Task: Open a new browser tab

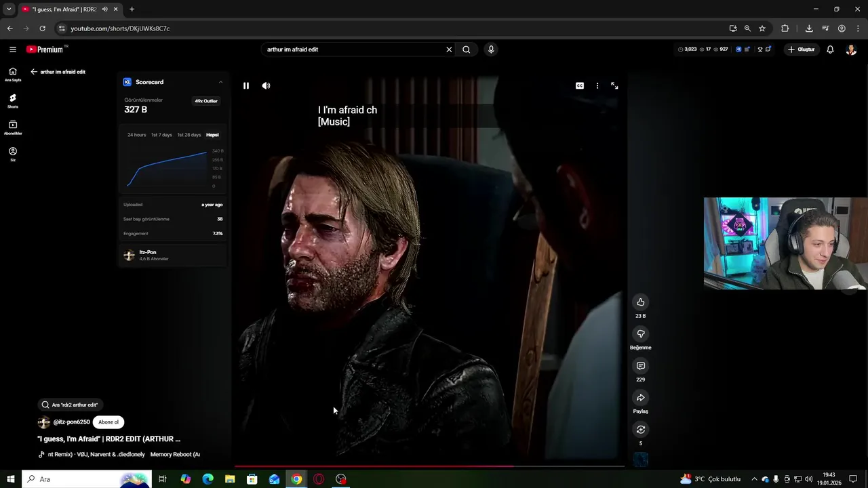Action: pos(132,9)
